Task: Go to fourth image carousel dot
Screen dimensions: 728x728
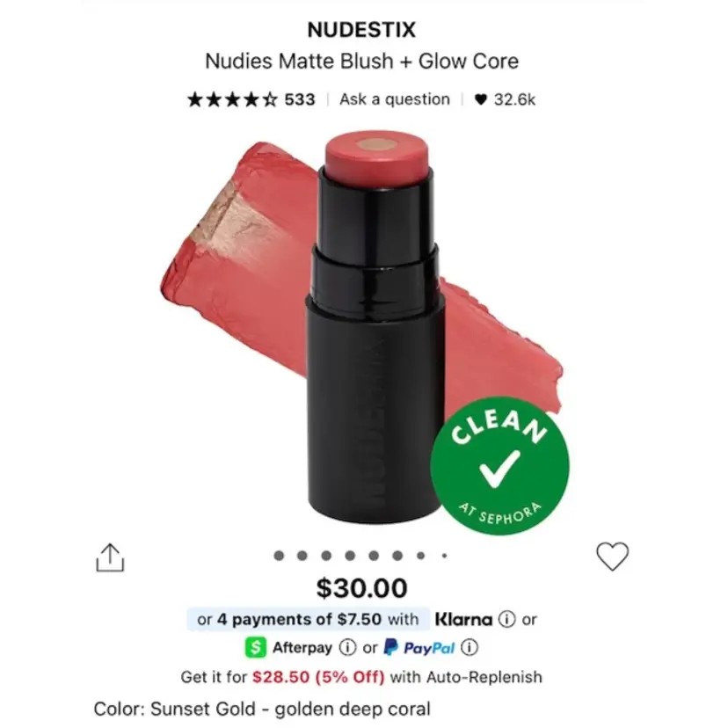Action: (350, 556)
